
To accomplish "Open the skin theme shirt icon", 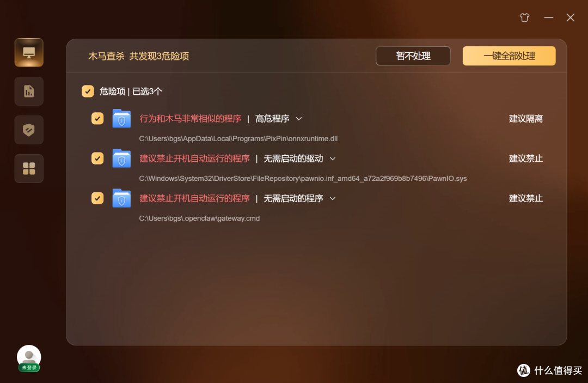I will click(x=524, y=17).
